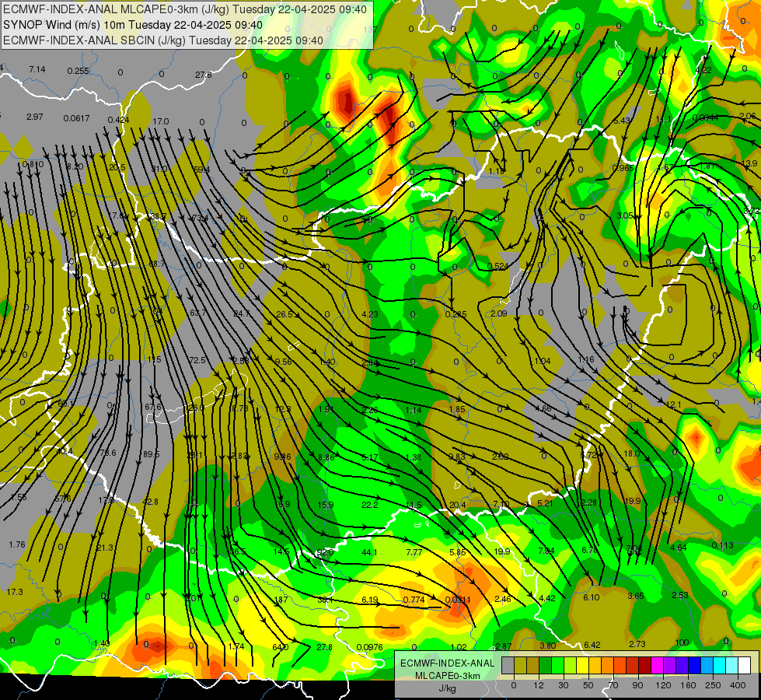The image size is (761, 700).
Task: Click the 400 tick label on legend
Action: (738, 685)
